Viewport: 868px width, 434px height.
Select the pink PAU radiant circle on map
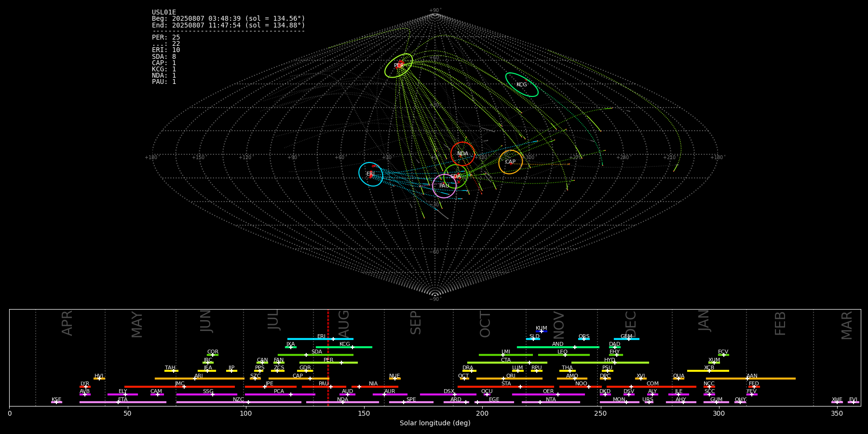pyautogui.click(x=444, y=186)
